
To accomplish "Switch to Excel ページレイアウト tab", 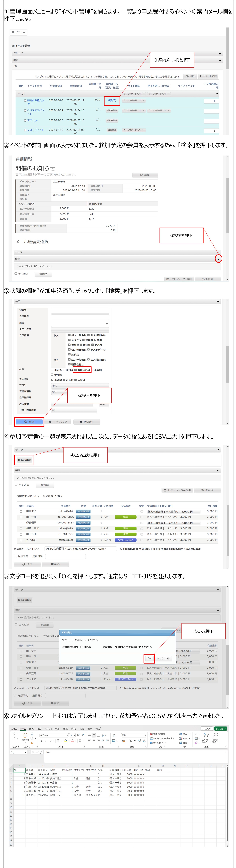I will (52, 729).
